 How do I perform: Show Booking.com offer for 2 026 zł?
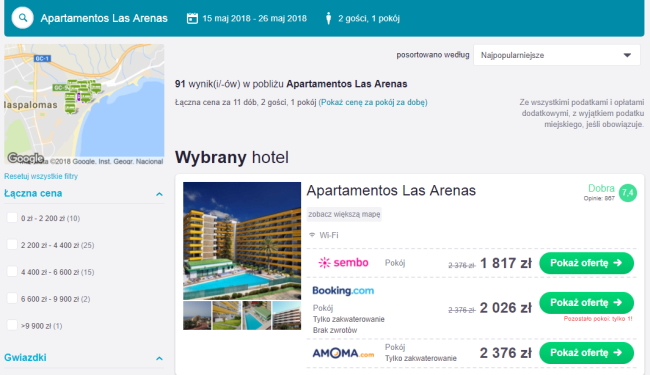tap(586, 302)
